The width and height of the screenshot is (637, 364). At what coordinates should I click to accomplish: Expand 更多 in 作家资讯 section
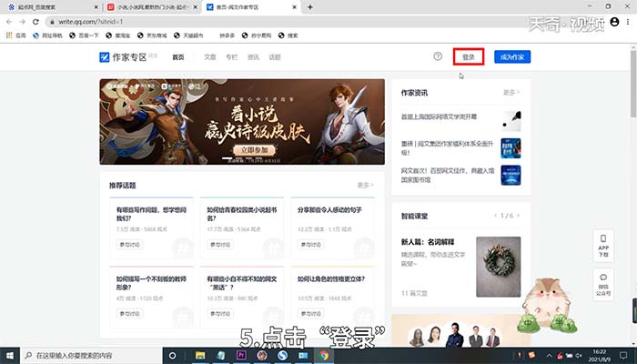click(511, 93)
